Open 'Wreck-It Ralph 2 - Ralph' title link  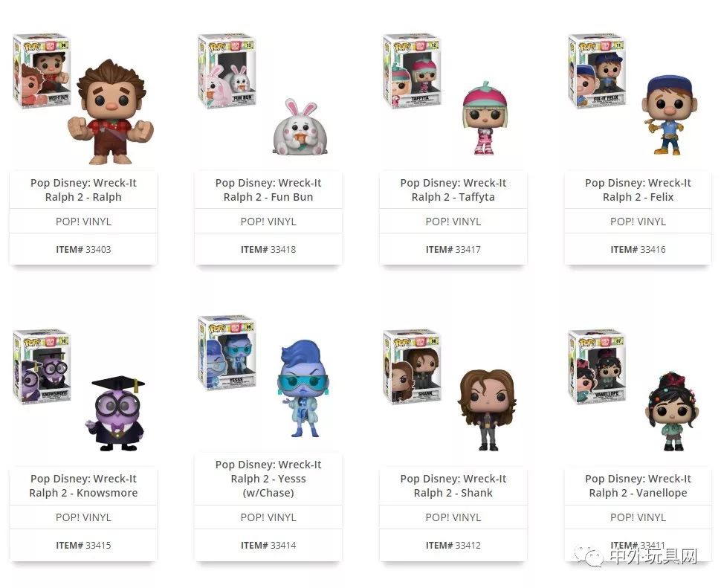pos(83,190)
